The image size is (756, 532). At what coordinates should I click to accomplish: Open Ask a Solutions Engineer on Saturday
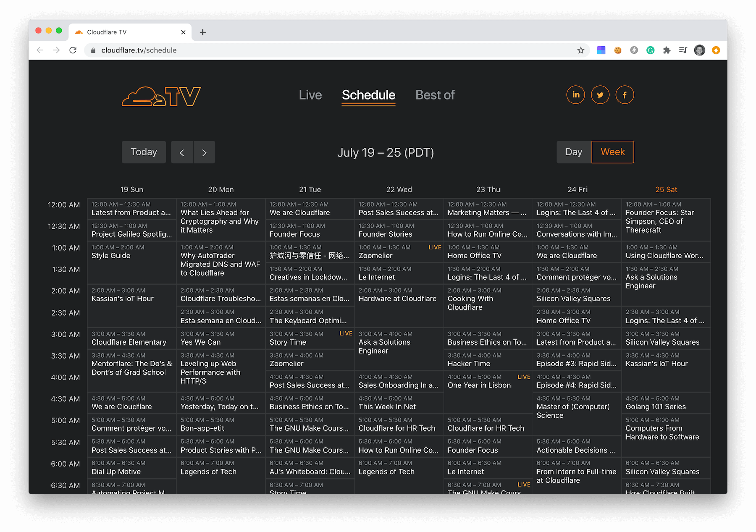pyautogui.click(x=666, y=284)
